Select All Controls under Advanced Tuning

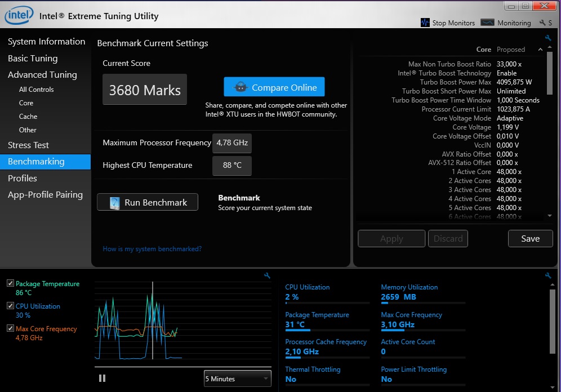pos(36,90)
